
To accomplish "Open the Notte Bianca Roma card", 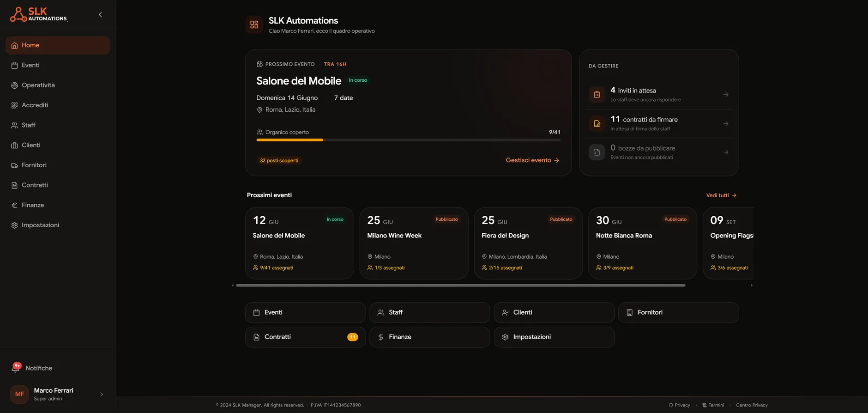I will [643, 243].
